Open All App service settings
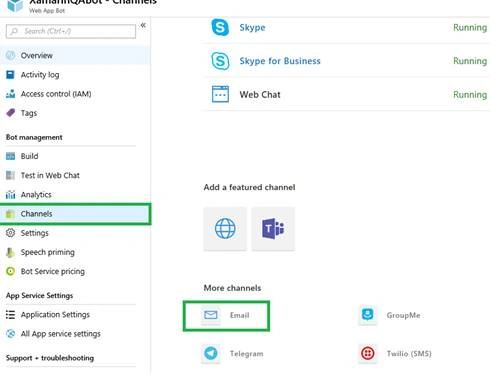Image resolution: width=490 pixels, height=379 pixels. (60, 334)
